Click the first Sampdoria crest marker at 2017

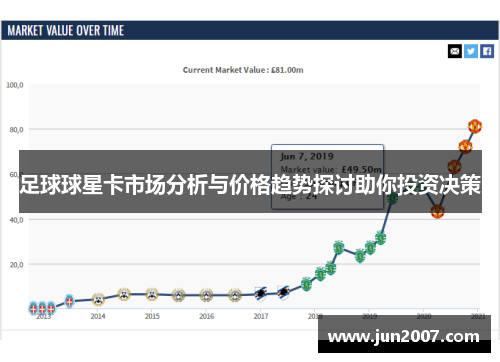[x=261, y=294]
